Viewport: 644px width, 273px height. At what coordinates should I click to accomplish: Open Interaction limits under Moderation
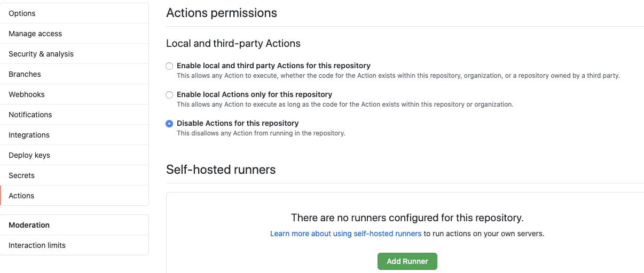pyautogui.click(x=37, y=245)
